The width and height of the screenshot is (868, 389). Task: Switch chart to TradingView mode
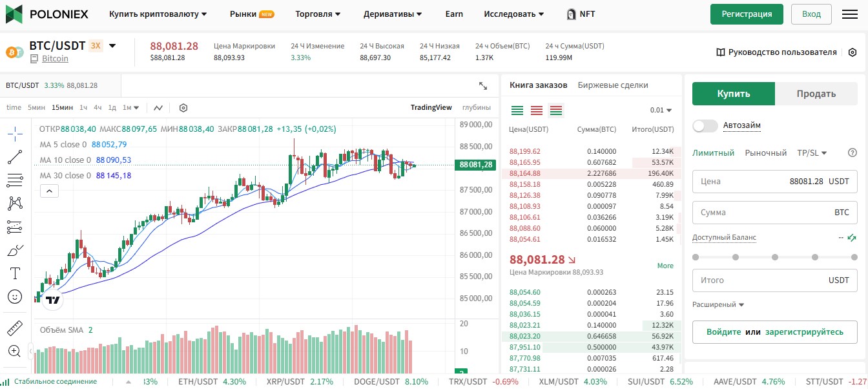431,108
